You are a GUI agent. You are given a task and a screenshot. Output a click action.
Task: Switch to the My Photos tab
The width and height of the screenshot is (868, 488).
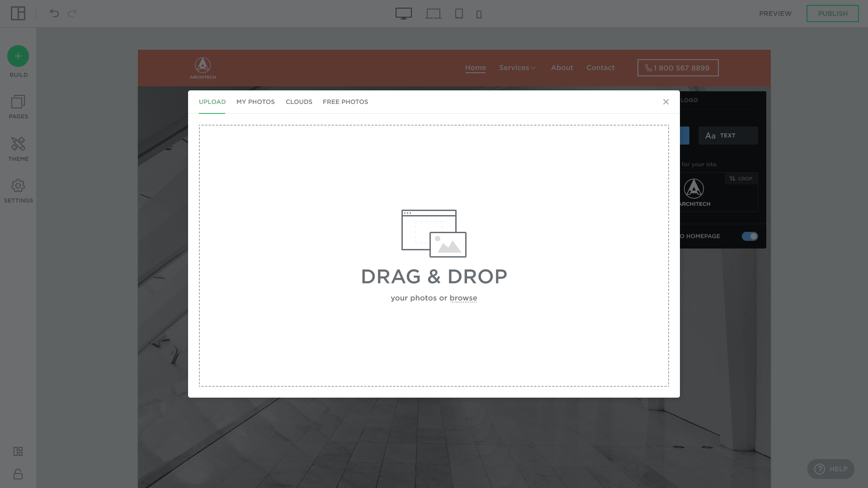tap(255, 102)
